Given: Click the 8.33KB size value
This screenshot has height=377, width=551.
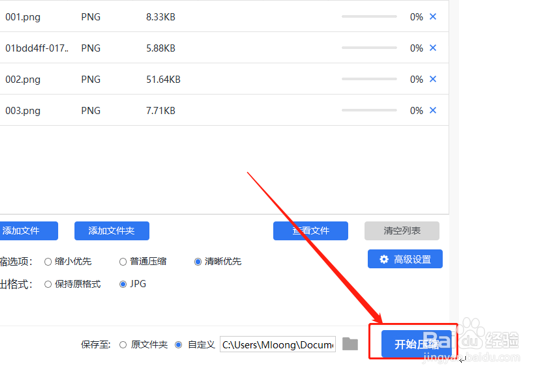Looking at the screenshot, I should click(161, 17).
